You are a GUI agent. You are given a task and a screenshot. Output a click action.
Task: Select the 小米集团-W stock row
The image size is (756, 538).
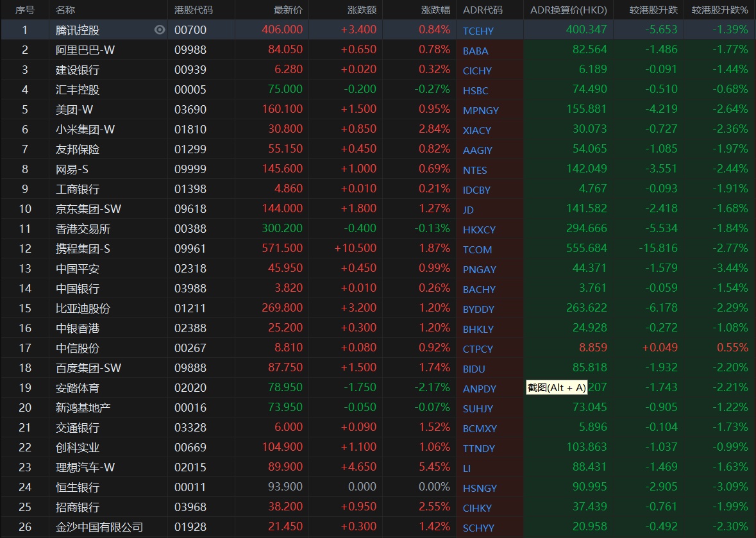(x=85, y=129)
